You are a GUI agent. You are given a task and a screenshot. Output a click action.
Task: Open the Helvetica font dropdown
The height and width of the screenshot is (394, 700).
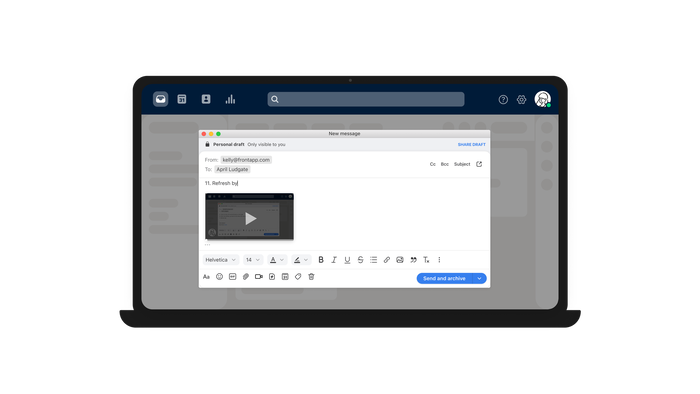click(x=221, y=260)
